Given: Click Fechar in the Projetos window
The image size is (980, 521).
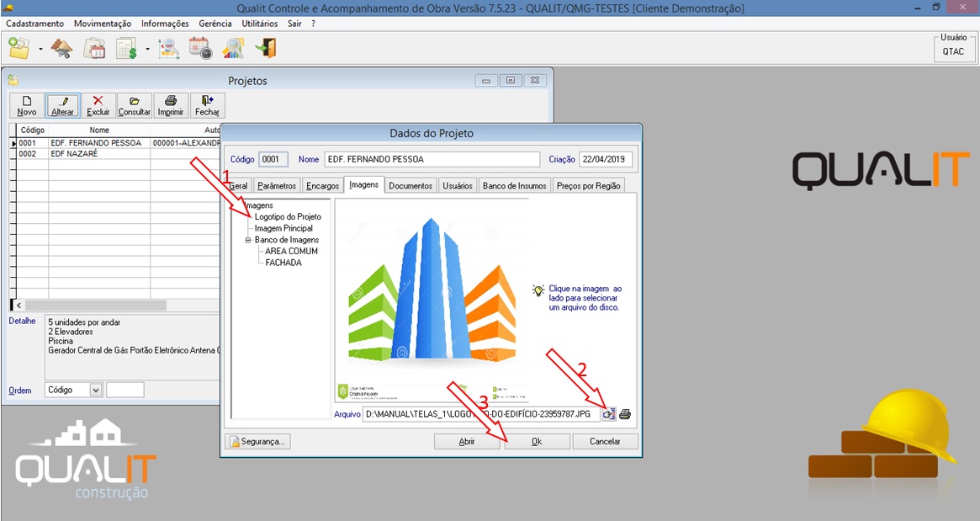Looking at the screenshot, I should [207, 106].
